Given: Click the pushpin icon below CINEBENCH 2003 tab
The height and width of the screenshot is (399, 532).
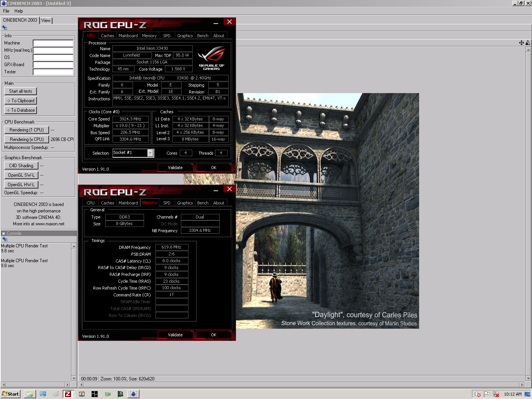Looking at the screenshot, I should [5, 28].
